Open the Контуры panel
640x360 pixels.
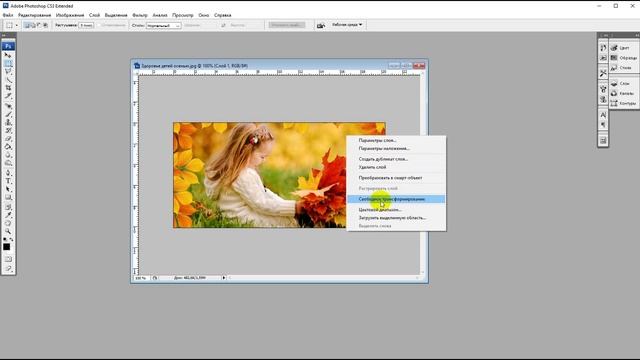[624, 104]
